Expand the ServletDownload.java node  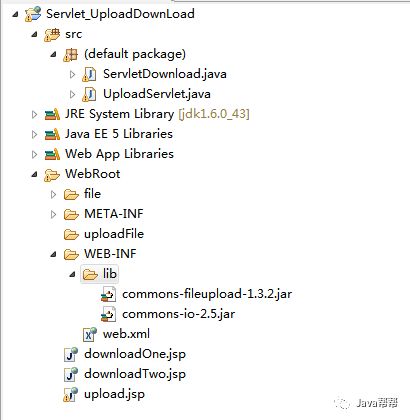coord(72,74)
